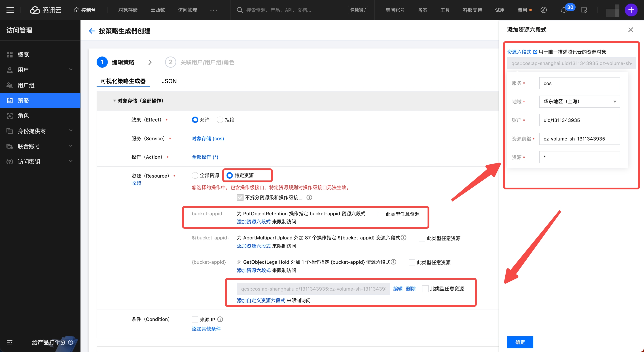Open 角色 in the sidebar menu
644x352 pixels.
click(23, 116)
